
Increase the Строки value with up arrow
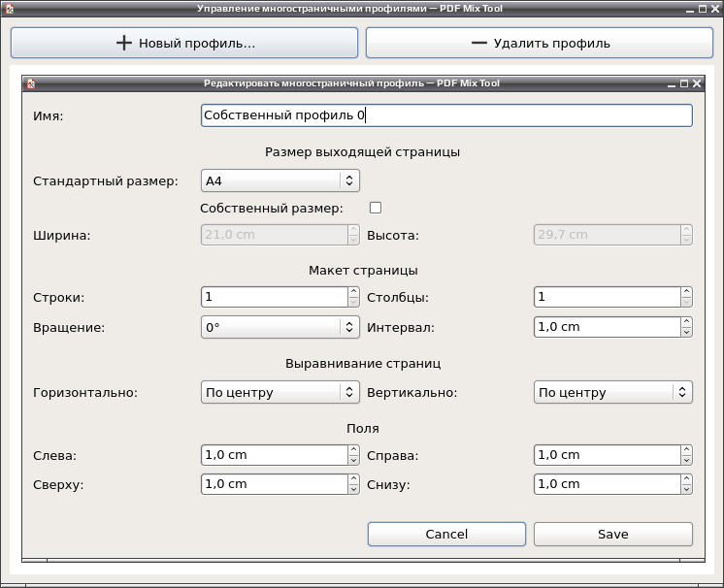pyautogui.click(x=353, y=292)
